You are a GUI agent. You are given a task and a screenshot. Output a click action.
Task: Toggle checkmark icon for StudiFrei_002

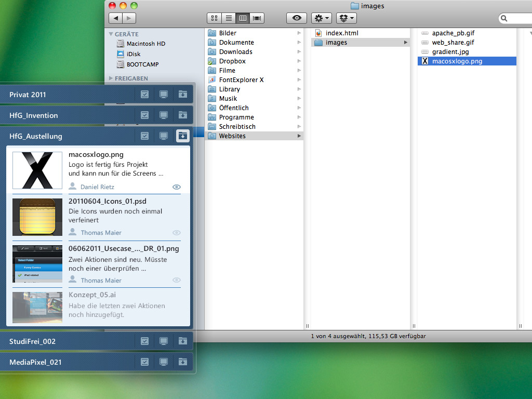(x=144, y=341)
